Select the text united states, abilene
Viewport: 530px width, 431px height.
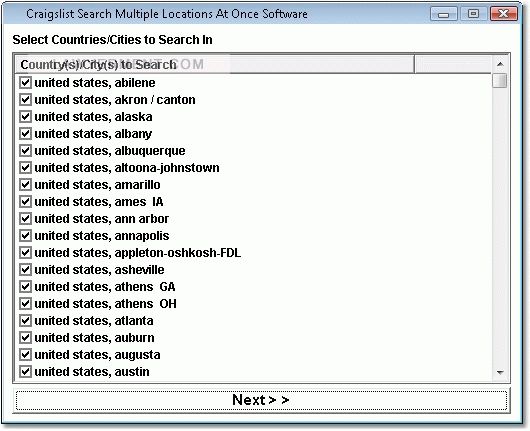point(95,83)
